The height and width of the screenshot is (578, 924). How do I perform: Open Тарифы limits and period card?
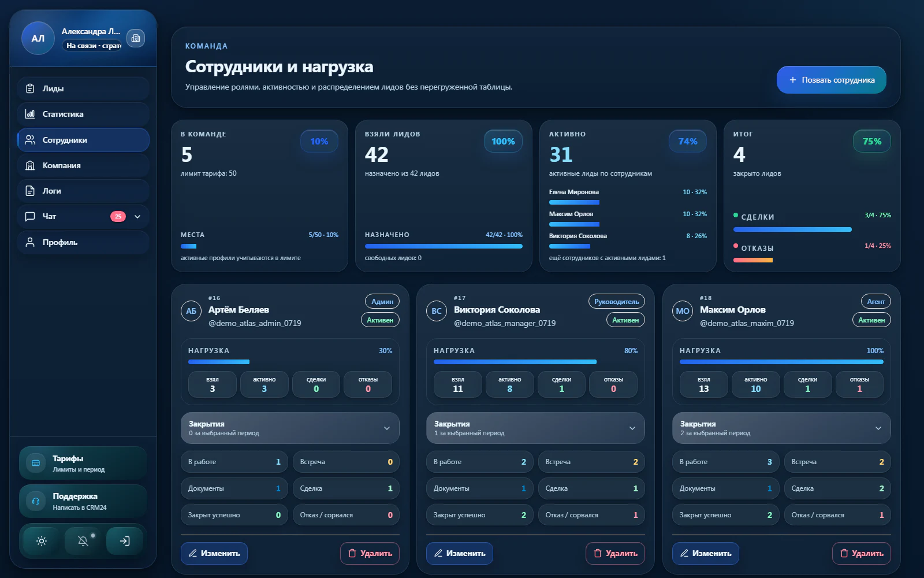point(83,463)
